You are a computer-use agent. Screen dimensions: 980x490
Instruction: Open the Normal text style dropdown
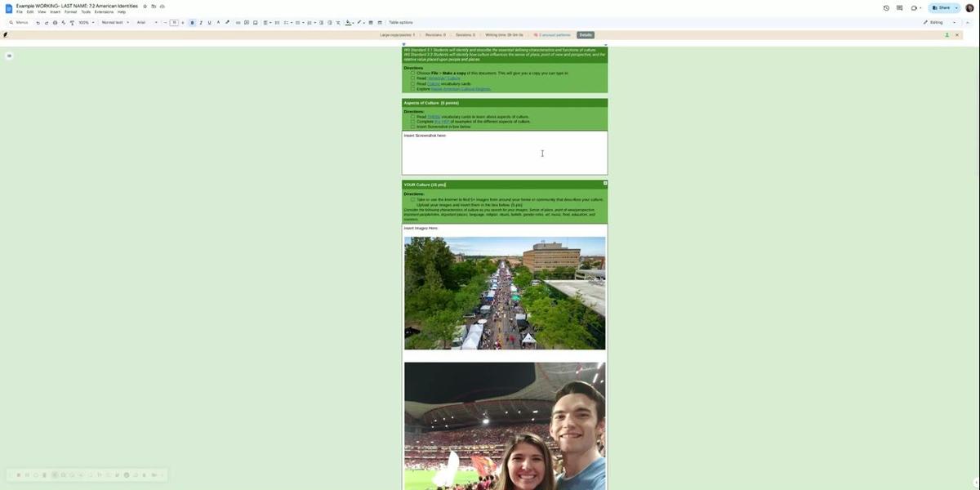pos(115,22)
